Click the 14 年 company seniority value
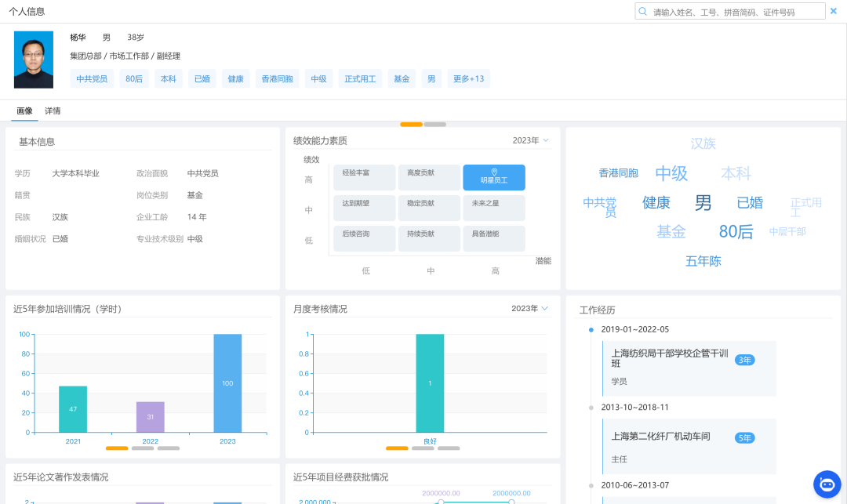 coord(197,217)
